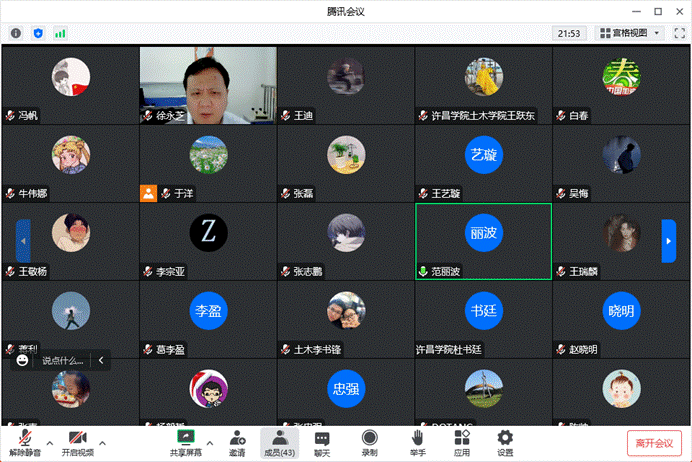Viewport: 692px width, 462px height.
Task: Expand video options arrow beside 开启视频
Action: click(x=101, y=439)
